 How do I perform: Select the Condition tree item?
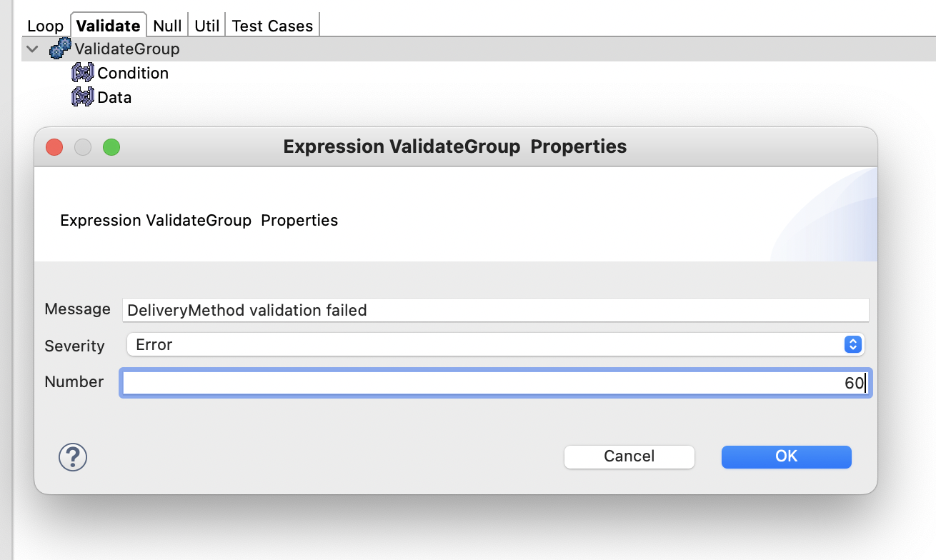[133, 73]
